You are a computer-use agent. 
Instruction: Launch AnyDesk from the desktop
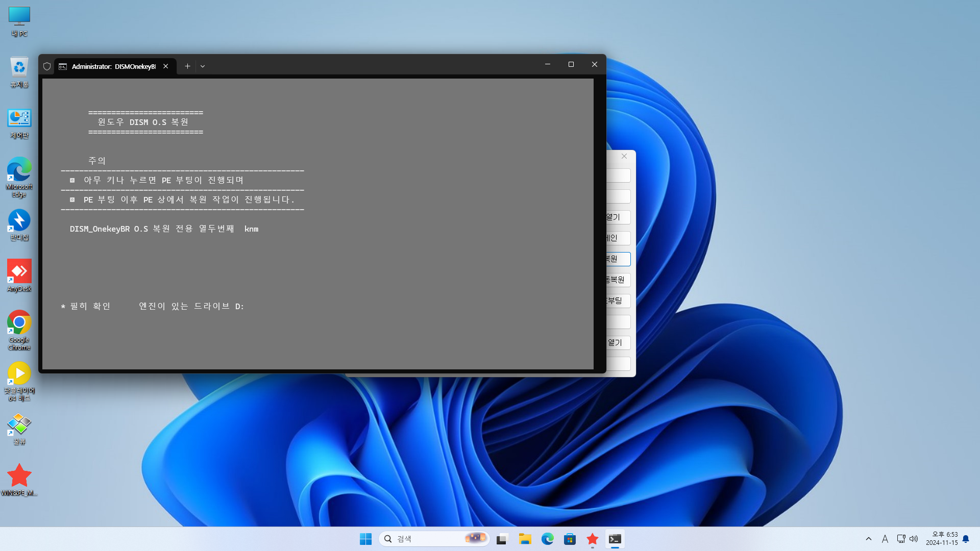[19, 275]
